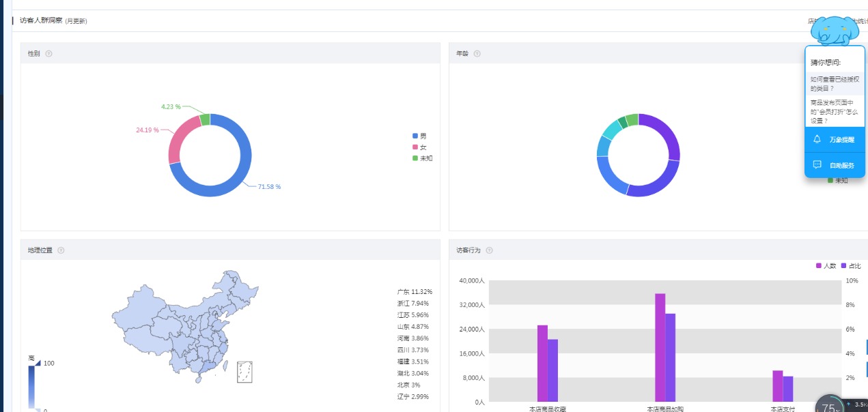Image resolution: width=868 pixels, height=412 pixels.
Task: Click the 本店商品收藏 axis label
Action: (x=548, y=409)
